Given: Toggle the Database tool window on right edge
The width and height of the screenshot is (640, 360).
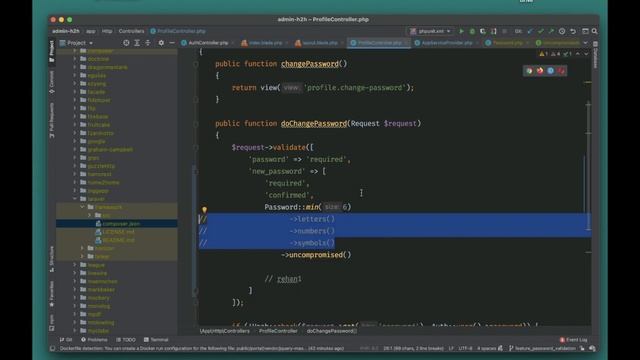Looking at the screenshot, I should [596, 55].
